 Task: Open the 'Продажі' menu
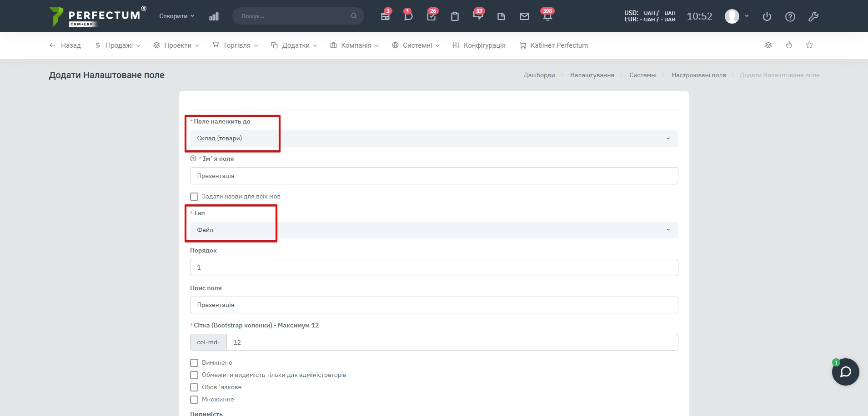click(118, 45)
